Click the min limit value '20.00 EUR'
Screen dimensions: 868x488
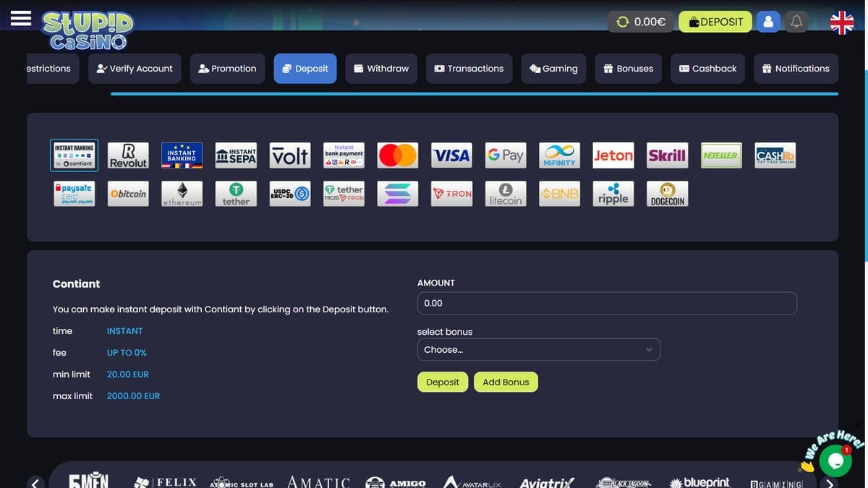128,374
